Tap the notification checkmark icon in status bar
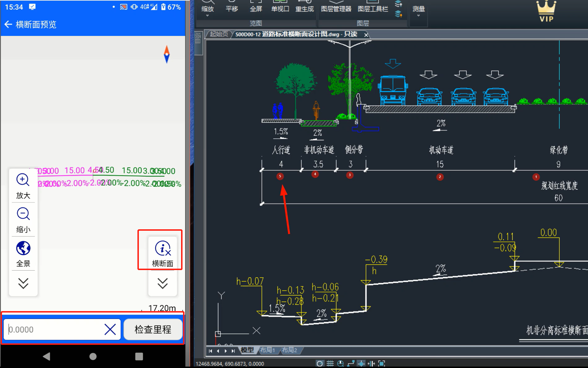This screenshot has height=368, width=588. tap(32, 7)
